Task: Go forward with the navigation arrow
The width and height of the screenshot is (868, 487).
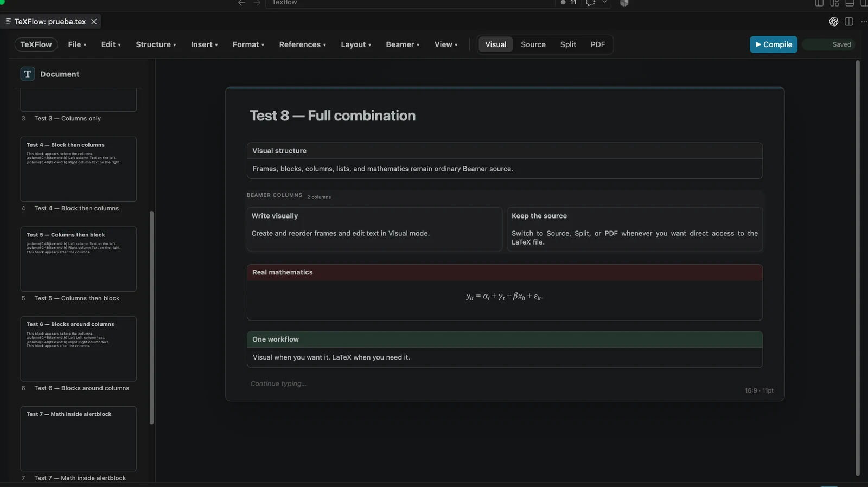Action: tap(257, 3)
